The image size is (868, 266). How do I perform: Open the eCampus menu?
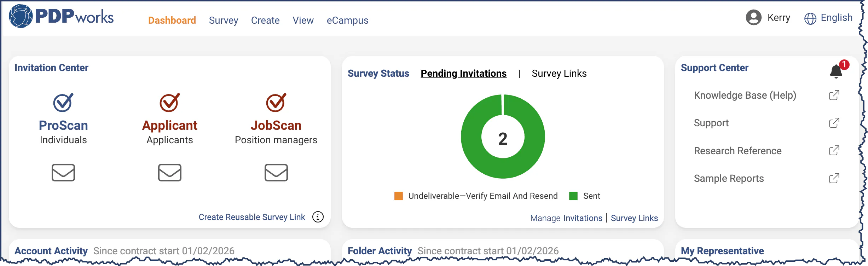(x=348, y=21)
